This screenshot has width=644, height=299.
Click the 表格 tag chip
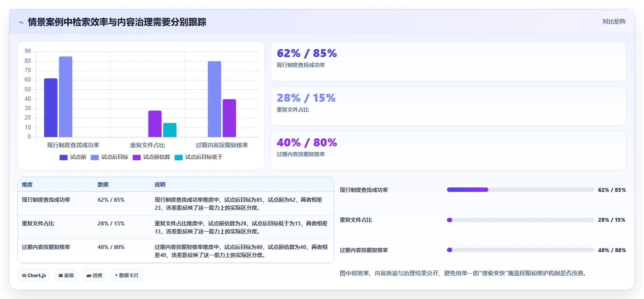coord(66,275)
